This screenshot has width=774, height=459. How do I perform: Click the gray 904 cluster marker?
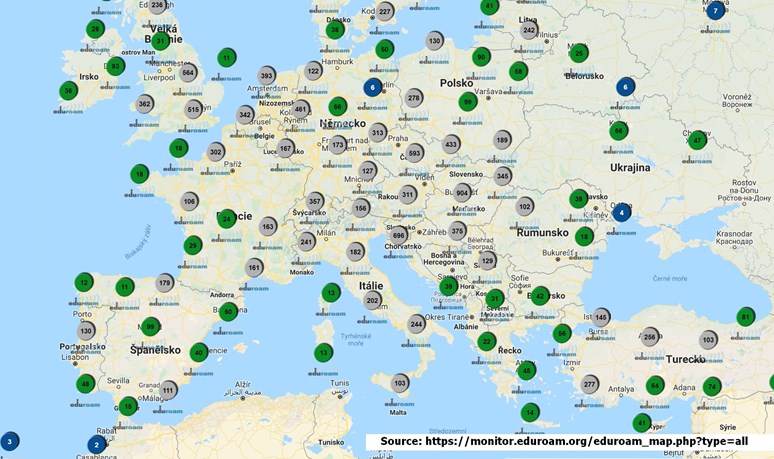click(x=462, y=192)
